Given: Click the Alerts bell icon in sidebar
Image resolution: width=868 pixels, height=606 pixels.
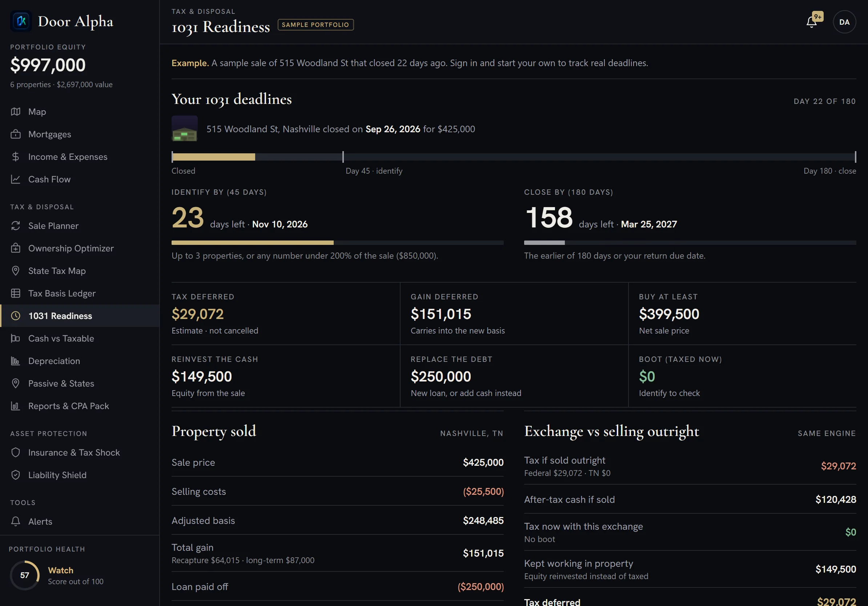Looking at the screenshot, I should click(x=16, y=521).
